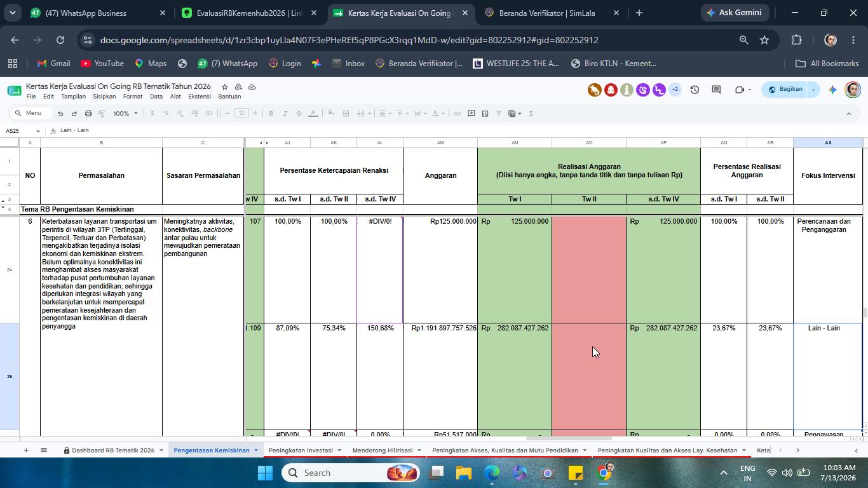Open text wrapping dropdown
The width and height of the screenshot is (868, 488).
[x=421, y=113]
